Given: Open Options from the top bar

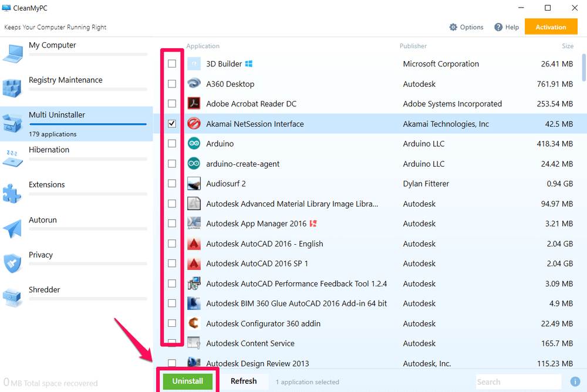Looking at the screenshot, I should click(467, 27).
